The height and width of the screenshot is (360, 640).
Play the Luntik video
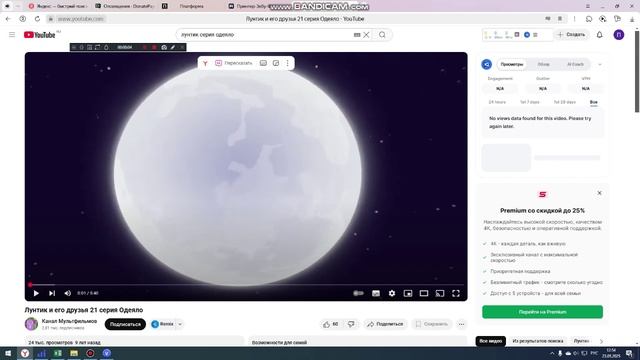pos(36,293)
